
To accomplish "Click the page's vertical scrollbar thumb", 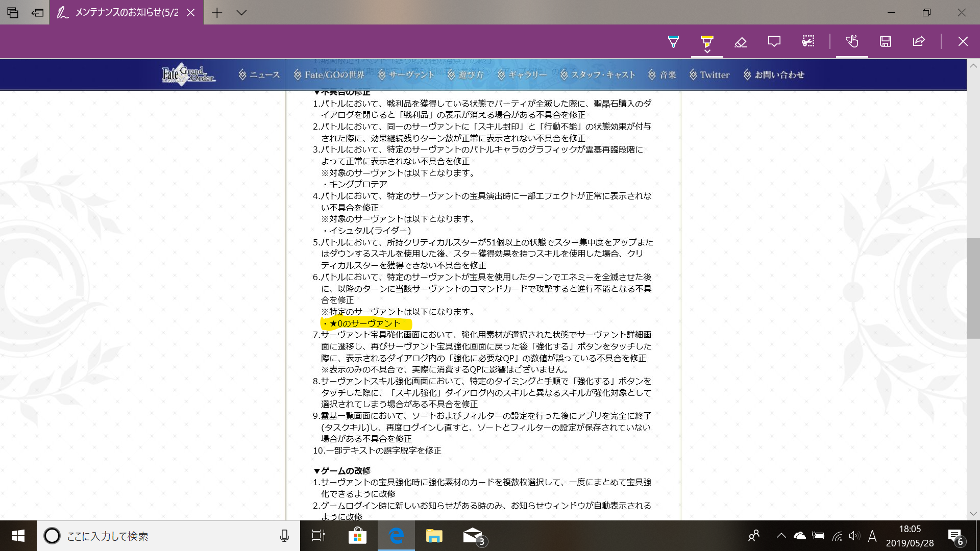I will point(973,288).
